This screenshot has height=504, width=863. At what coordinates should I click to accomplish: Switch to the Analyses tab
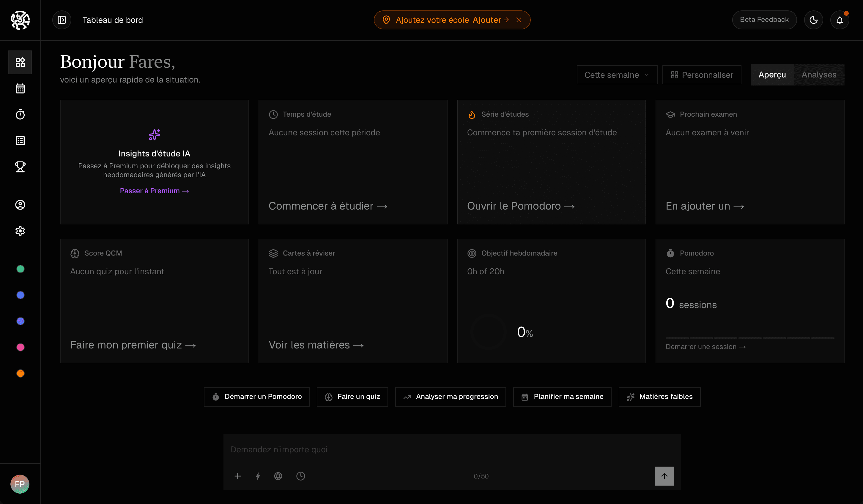coord(819,75)
